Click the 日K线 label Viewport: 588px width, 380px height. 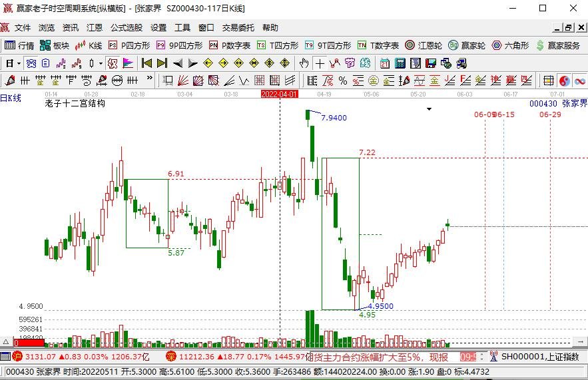(11, 98)
